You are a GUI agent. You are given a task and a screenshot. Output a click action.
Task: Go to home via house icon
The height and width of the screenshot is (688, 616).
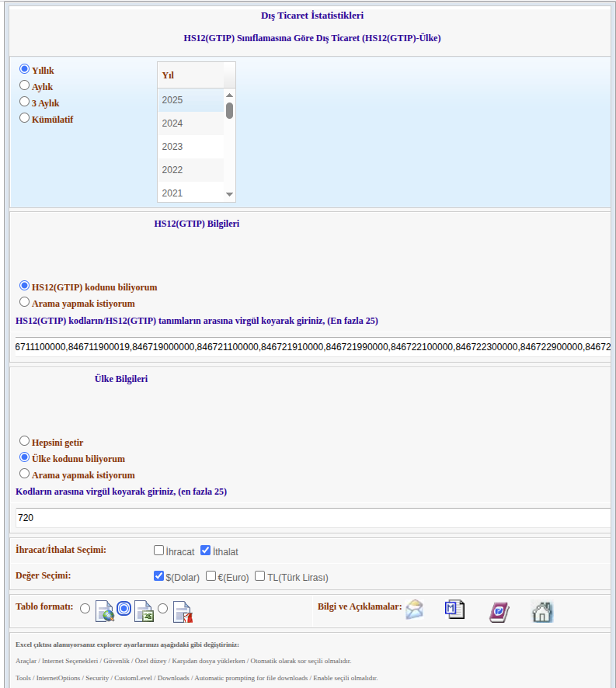(542, 611)
